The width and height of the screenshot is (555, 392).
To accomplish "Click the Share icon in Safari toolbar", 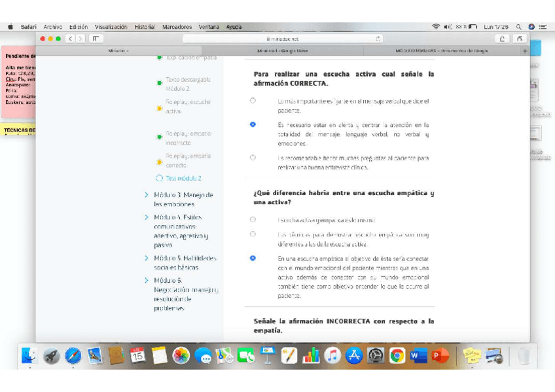I will click(502, 39).
